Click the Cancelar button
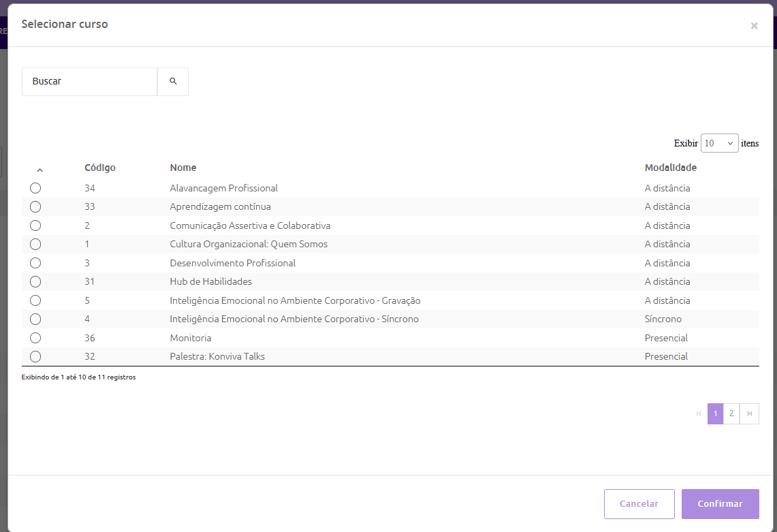Screen dimensions: 777x532 click(x=639, y=504)
